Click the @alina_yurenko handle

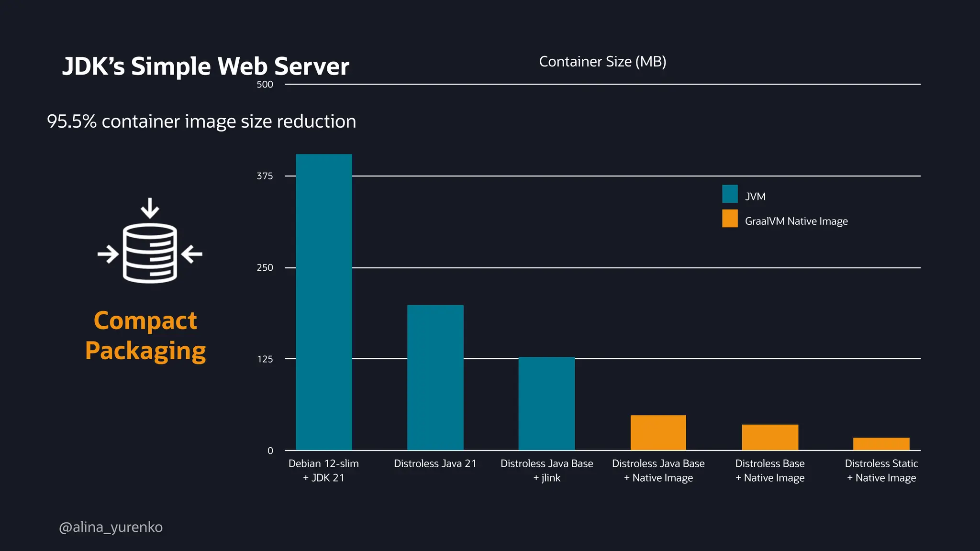tap(111, 527)
